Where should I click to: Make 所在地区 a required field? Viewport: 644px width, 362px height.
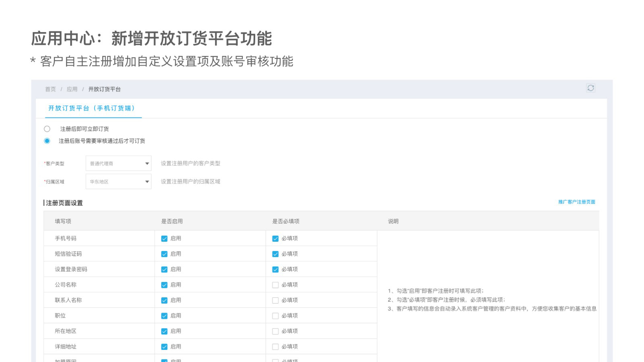(x=275, y=331)
